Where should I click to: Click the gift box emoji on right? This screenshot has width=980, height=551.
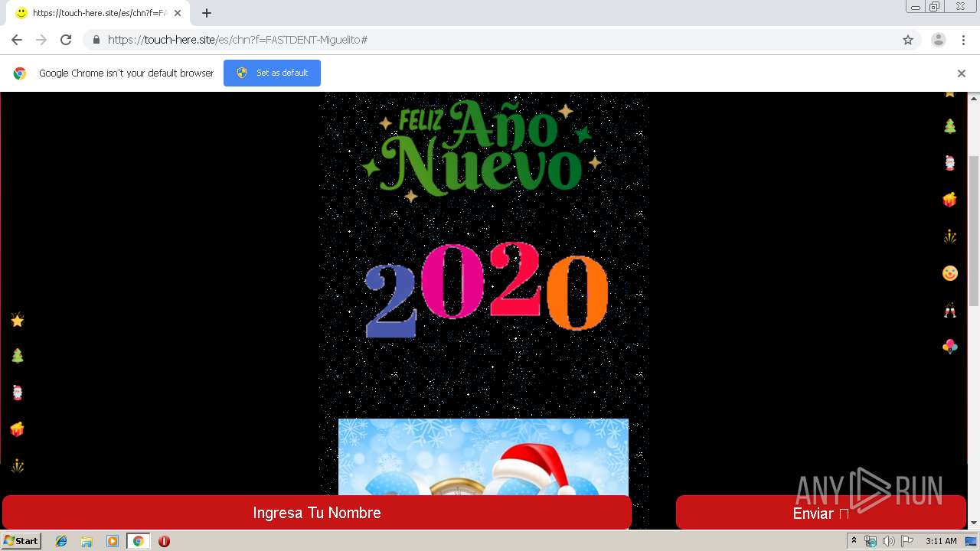pos(950,200)
